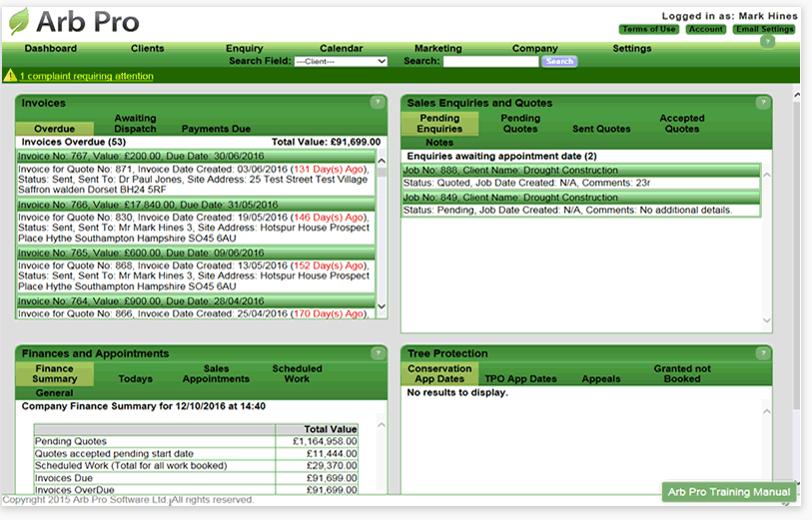Click the Pending Quotes finance table row
This screenshot has height=520, width=812.
tap(197, 441)
